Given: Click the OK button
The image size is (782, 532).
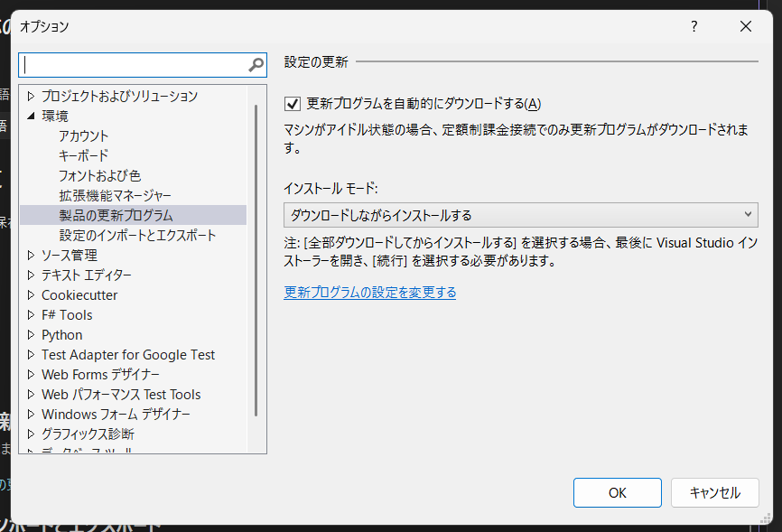Looking at the screenshot, I should coord(618,492).
